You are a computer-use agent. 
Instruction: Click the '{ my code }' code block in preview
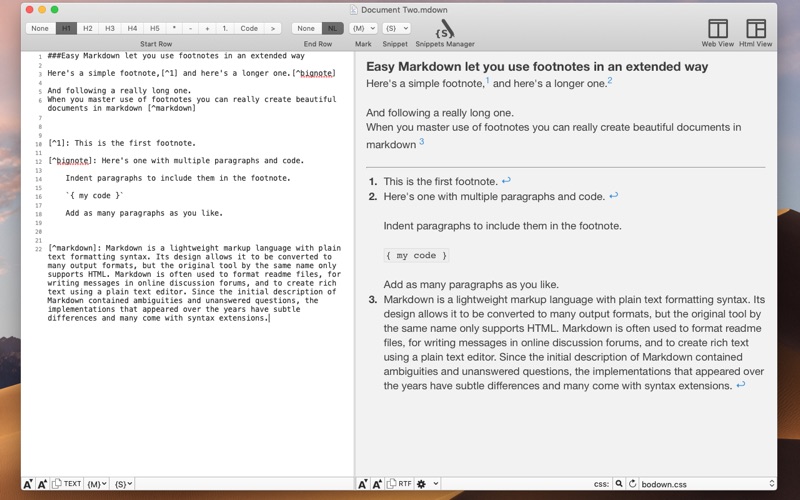pyautogui.click(x=416, y=255)
